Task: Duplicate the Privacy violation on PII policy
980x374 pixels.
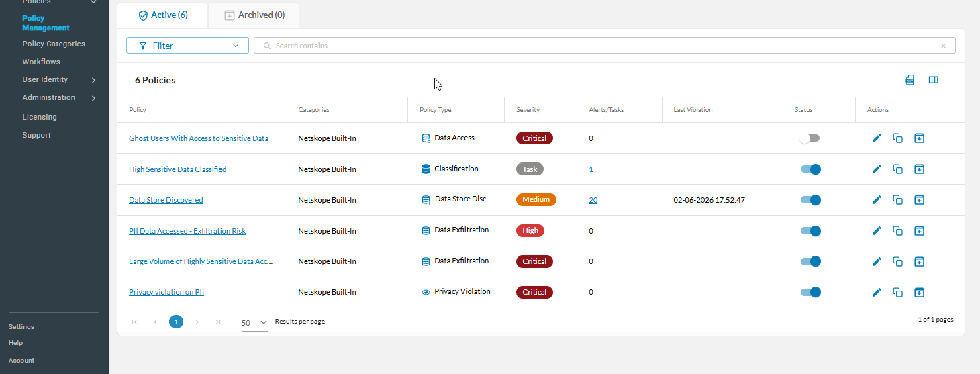Action: coord(897,292)
